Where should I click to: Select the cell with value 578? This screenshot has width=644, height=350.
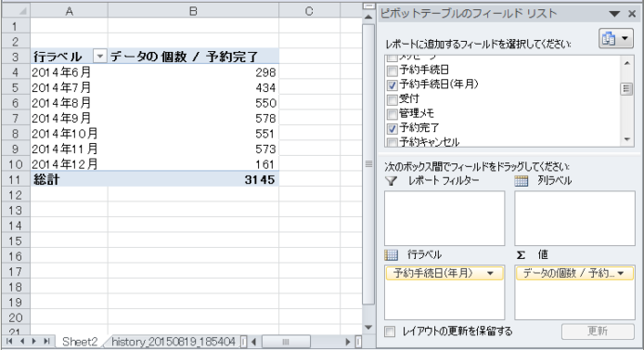coord(193,118)
